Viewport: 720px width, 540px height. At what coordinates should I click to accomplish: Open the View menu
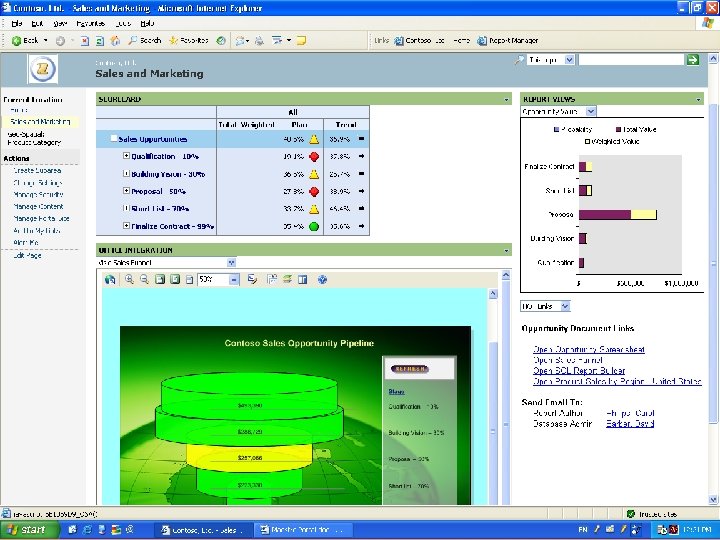coord(60,23)
